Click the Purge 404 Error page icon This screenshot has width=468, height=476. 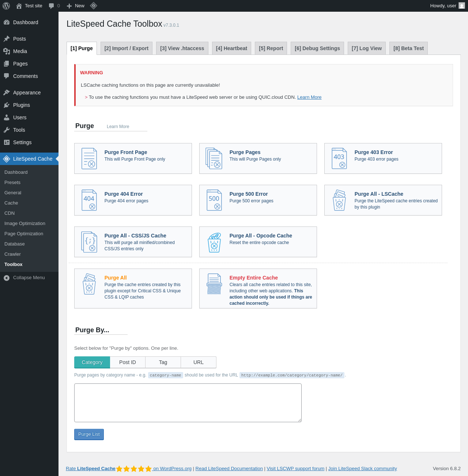pos(89,200)
